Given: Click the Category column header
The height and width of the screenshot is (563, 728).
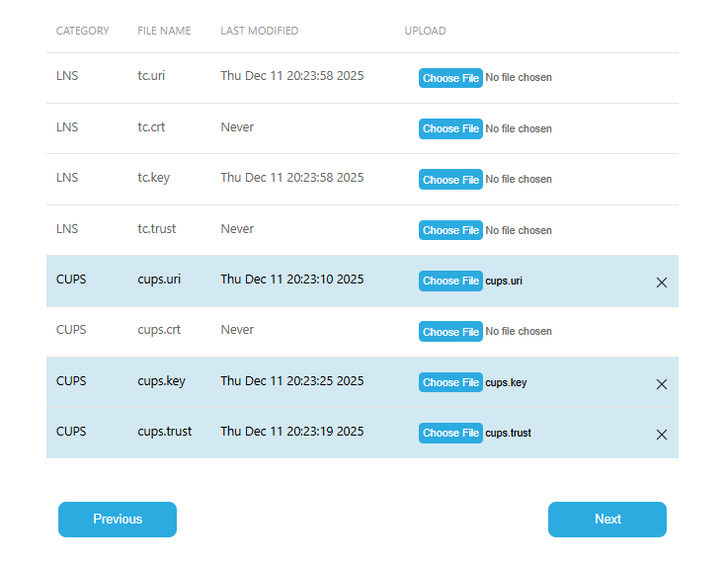Looking at the screenshot, I should tap(83, 31).
